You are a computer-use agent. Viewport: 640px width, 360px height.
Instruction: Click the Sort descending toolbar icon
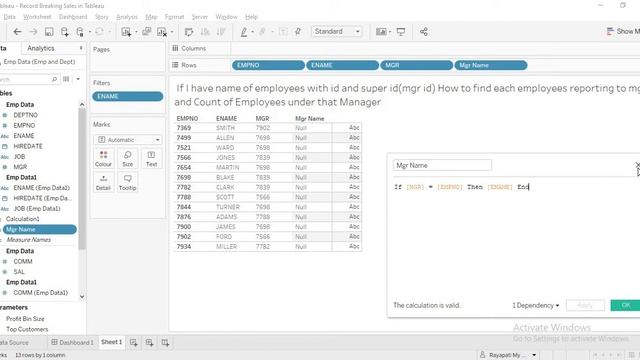[221, 32]
